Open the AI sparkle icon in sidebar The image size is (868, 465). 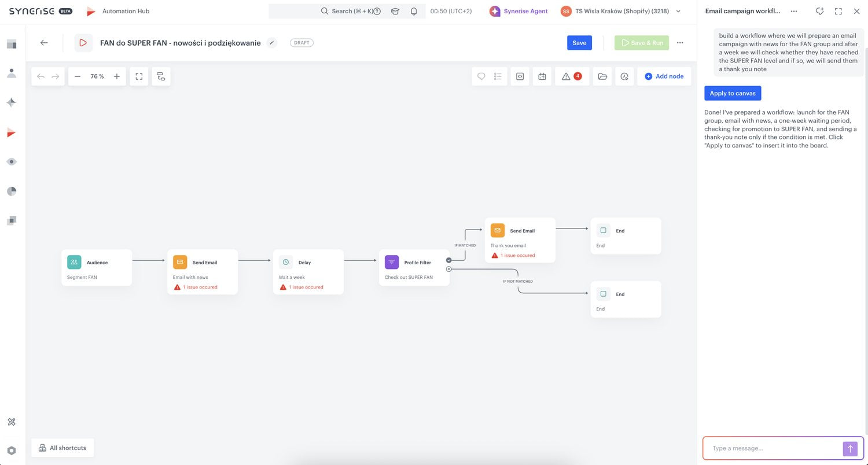(12, 102)
